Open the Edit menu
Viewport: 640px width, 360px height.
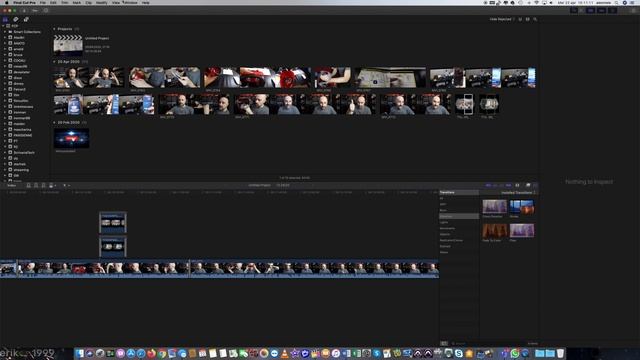pos(53,2)
